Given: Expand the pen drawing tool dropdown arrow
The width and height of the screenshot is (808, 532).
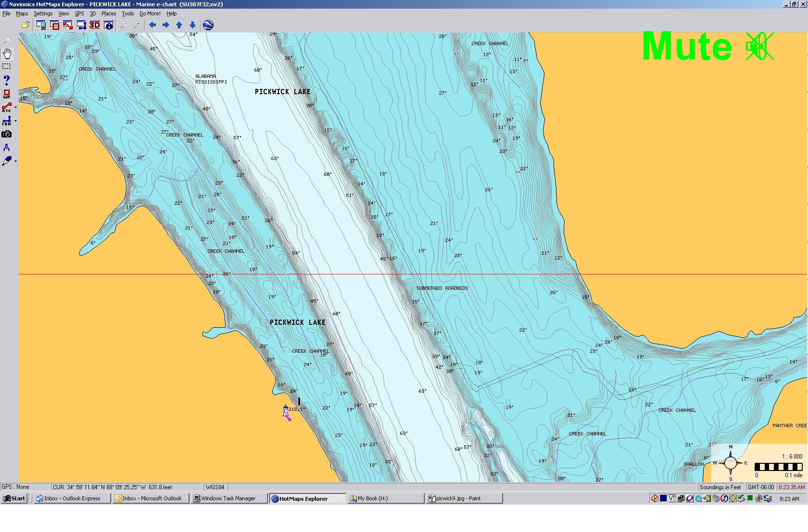Looking at the screenshot, I should 15,161.
